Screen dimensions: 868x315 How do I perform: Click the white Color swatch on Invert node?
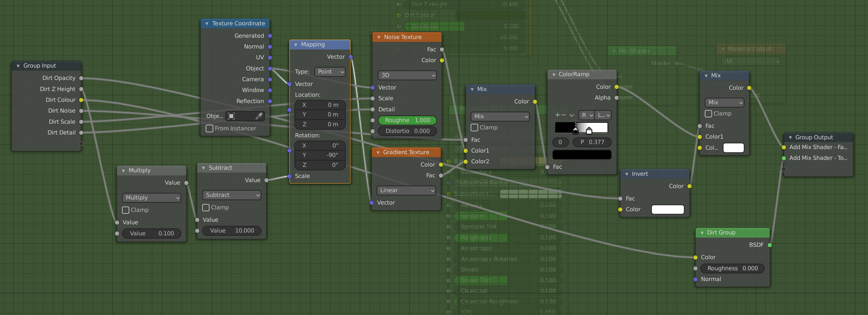pyautogui.click(x=667, y=209)
